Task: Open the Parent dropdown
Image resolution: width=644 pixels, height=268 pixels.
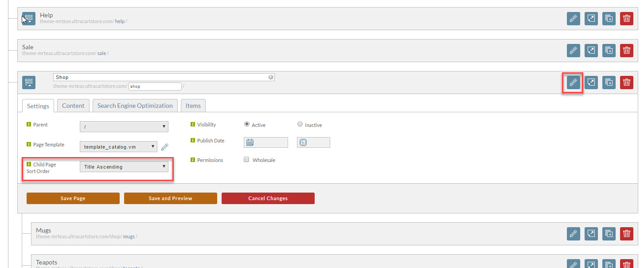Action: 124,127
